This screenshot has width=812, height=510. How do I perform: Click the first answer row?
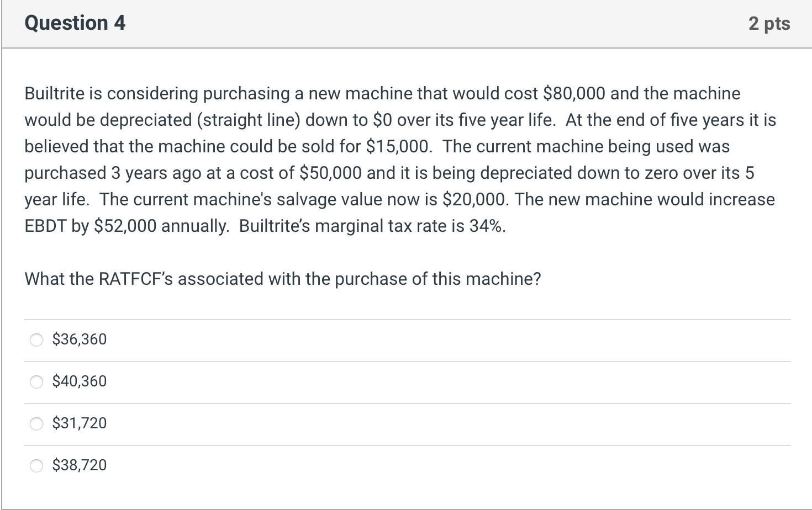point(387,340)
